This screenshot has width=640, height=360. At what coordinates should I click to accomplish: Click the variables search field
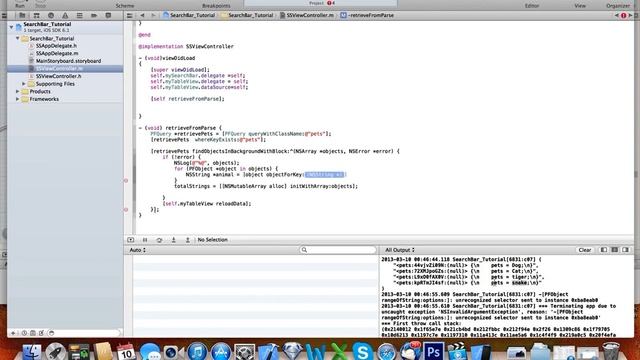(338, 250)
